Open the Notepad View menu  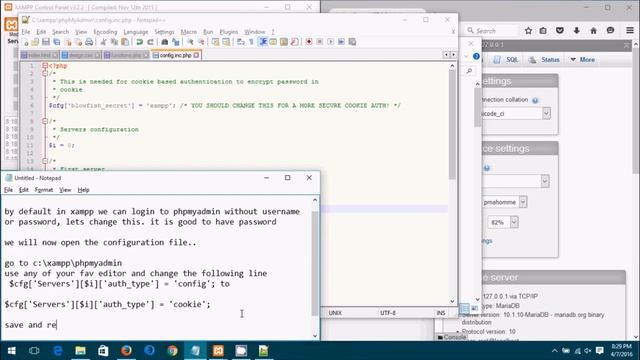[x=65, y=190]
